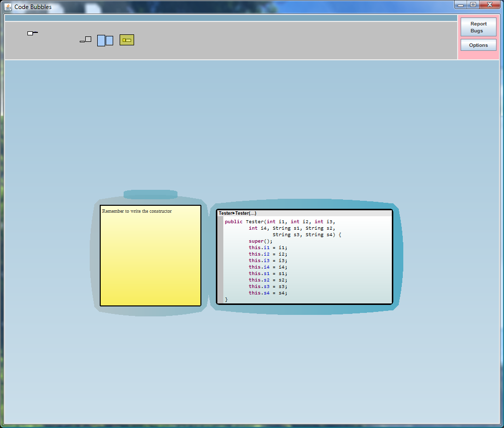Click the blue double-bubble thumbnail in overview bar

pyautogui.click(x=105, y=40)
